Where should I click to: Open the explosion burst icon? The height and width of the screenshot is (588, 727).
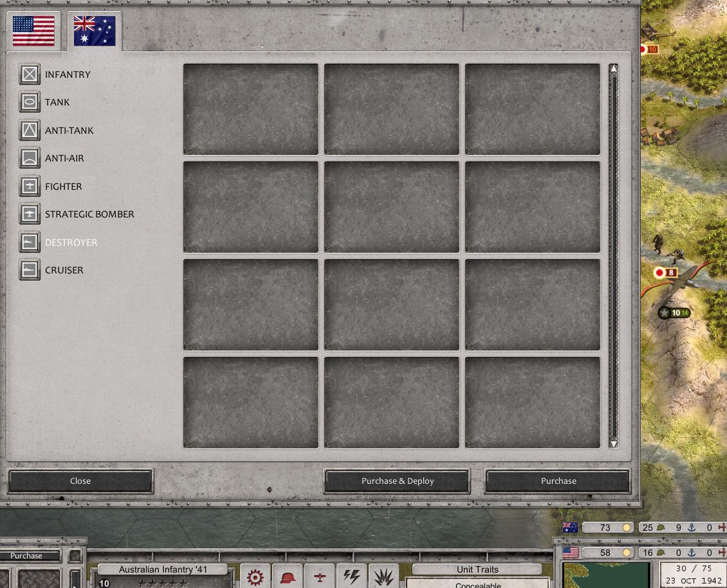pyautogui.click(x=383, y=577)
